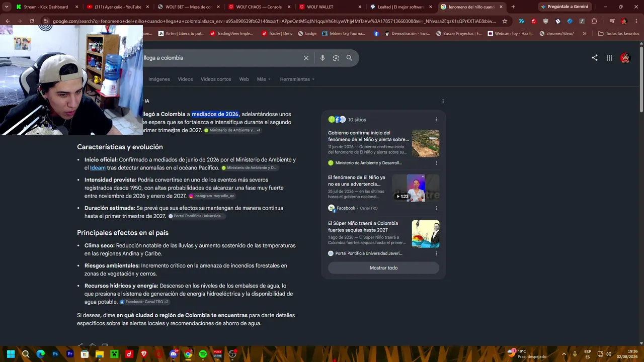644x362 pixels.
Task: Open more options for 10 sitios panel
Action: point(436,120)
